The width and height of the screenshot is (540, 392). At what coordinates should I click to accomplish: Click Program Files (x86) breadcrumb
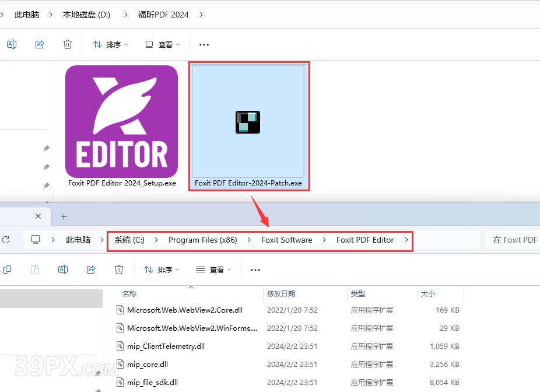[203, 240]
